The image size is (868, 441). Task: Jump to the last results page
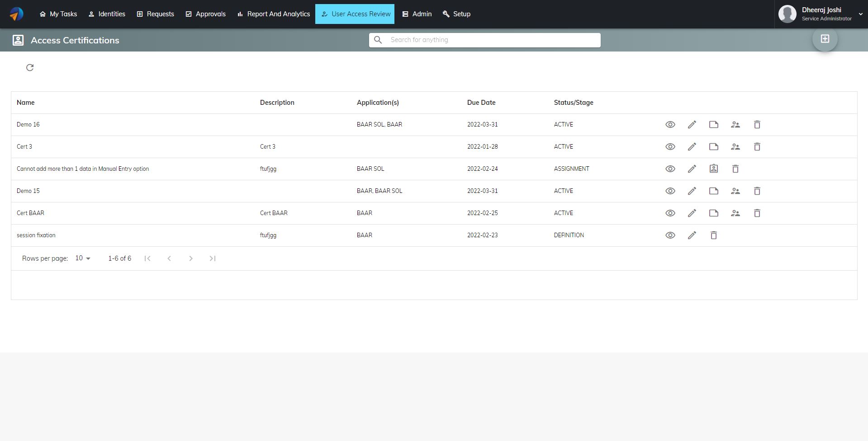pyautogui.click(x=212, y=258)
